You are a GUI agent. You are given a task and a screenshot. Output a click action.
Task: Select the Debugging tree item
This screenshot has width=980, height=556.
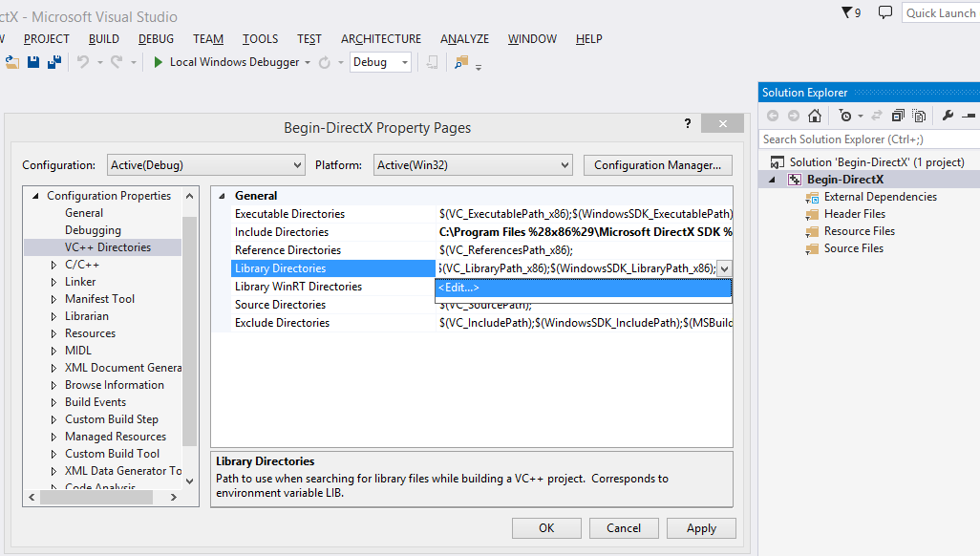point(93,230)
